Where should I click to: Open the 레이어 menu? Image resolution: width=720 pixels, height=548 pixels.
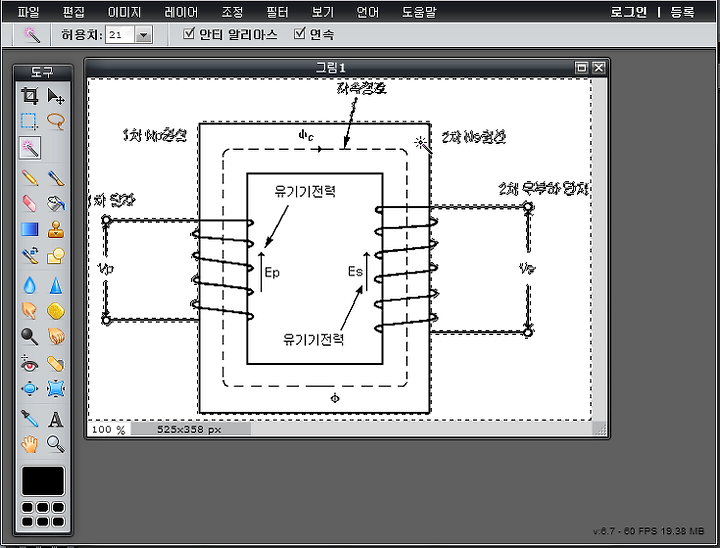(181, 12)
